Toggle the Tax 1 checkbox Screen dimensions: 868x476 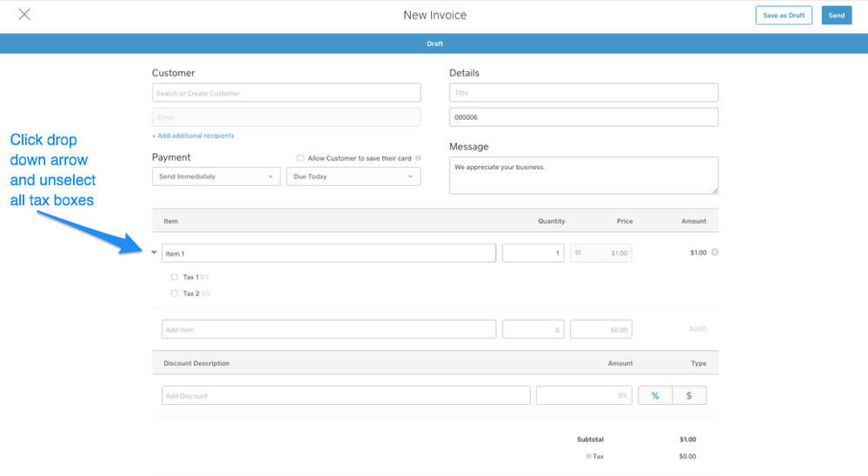175,277
